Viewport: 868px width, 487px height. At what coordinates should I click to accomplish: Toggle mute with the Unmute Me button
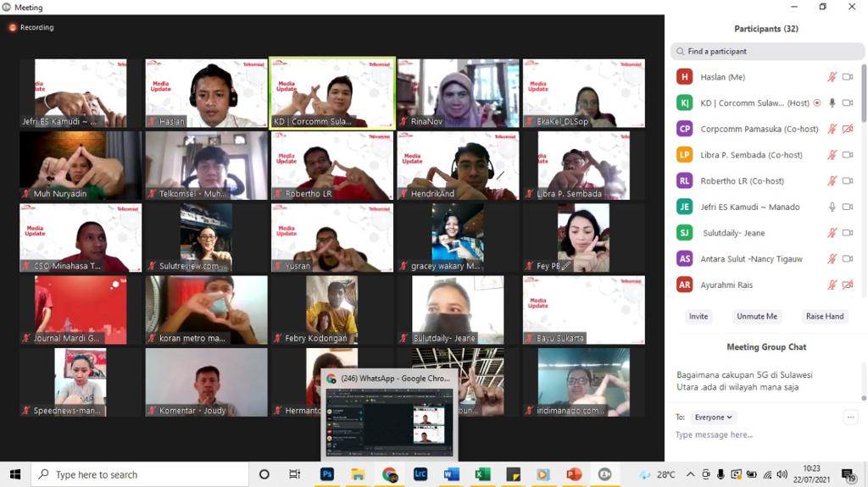pyautogui.click(x=756, y=316)
